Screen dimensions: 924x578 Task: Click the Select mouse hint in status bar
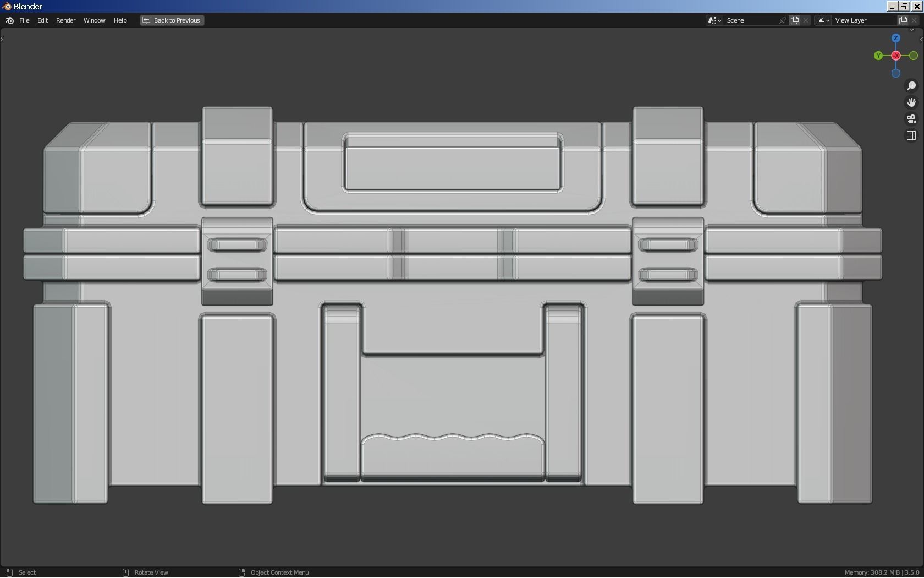(x=21, y=572)
